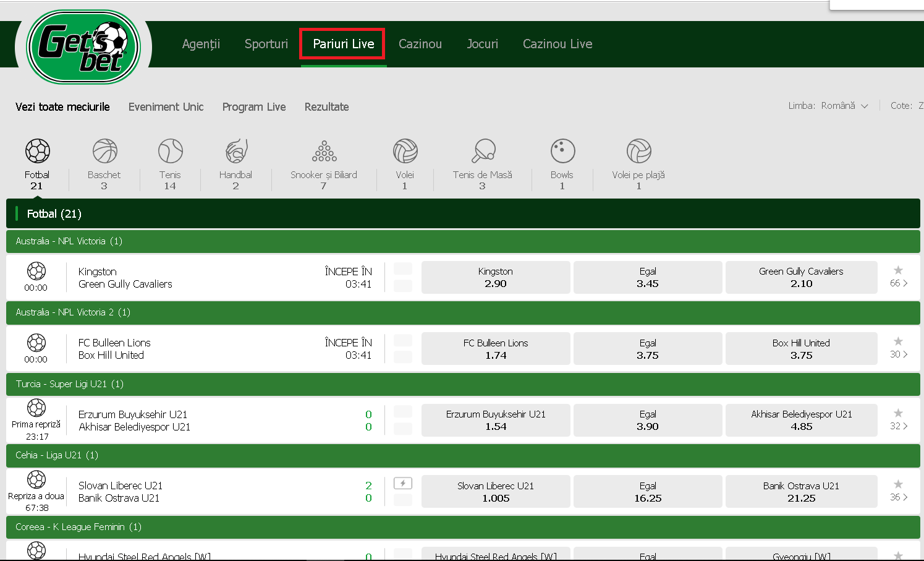The width and height of the screenshot is (924, 561).
Task: Click the football icon beside Kingston match
Action: (x=36, y=271)
